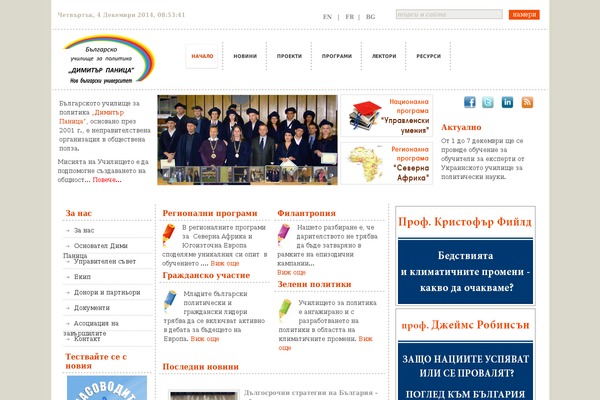
Task: Switch language to EN
Action: [327, 17]
